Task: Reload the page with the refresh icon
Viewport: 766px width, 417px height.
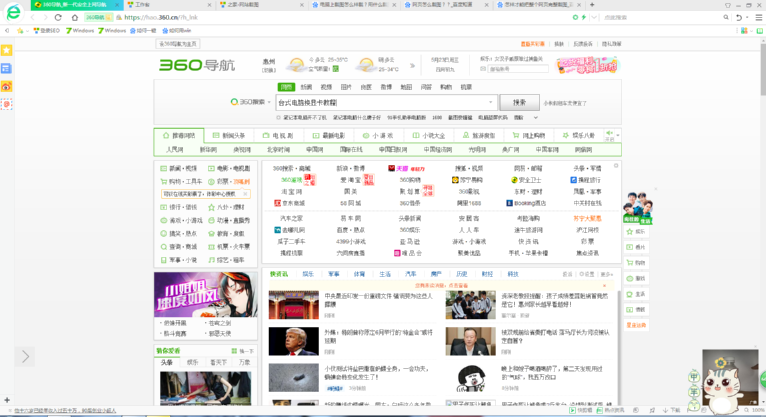Action: tap(58, 17)
